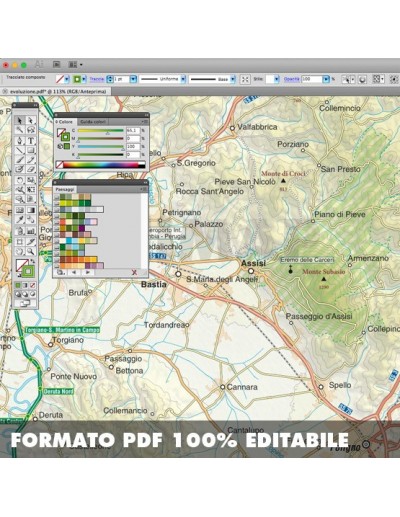Click the Traccia link in the control bar
This screenshot has width=400, height=517.
[97, 79]
